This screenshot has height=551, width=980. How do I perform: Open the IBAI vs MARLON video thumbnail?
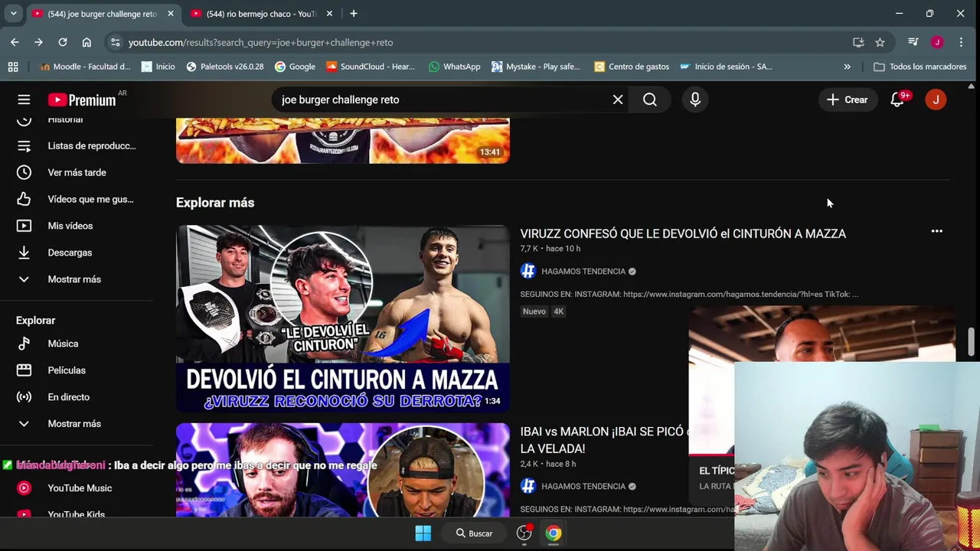pos(342,471)
